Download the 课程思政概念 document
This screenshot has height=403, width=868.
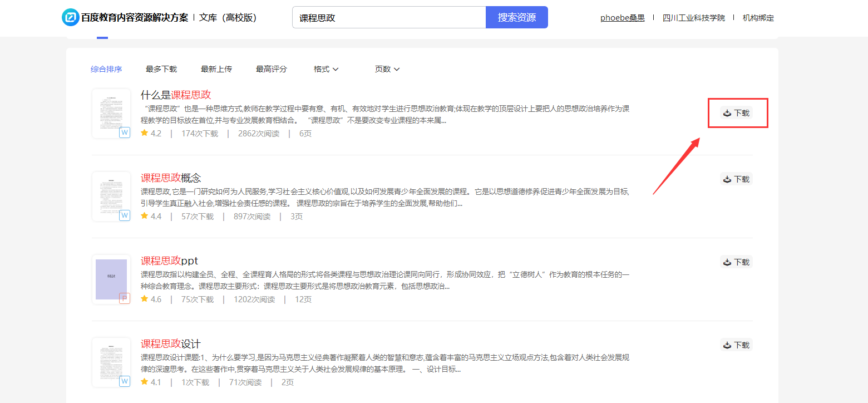pos(736,179)
